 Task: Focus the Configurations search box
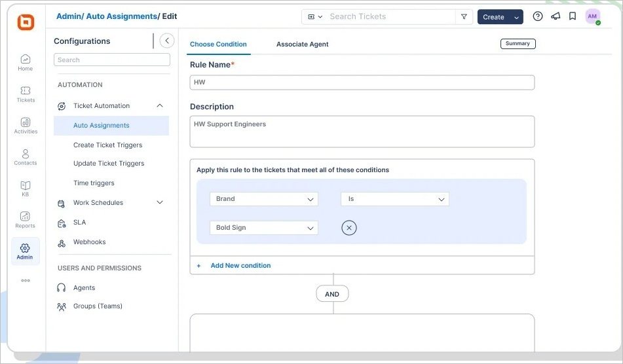tap(112, 60)
